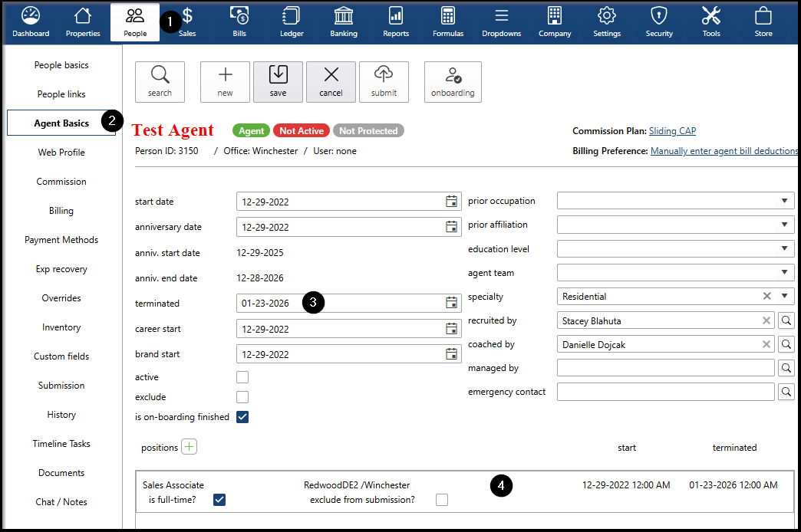
Task: Add a new position with plus icon
Action: (x=190, y=447)
